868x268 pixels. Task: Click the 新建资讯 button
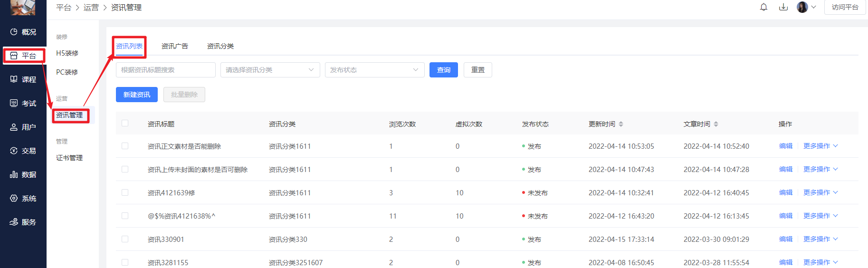137,95
